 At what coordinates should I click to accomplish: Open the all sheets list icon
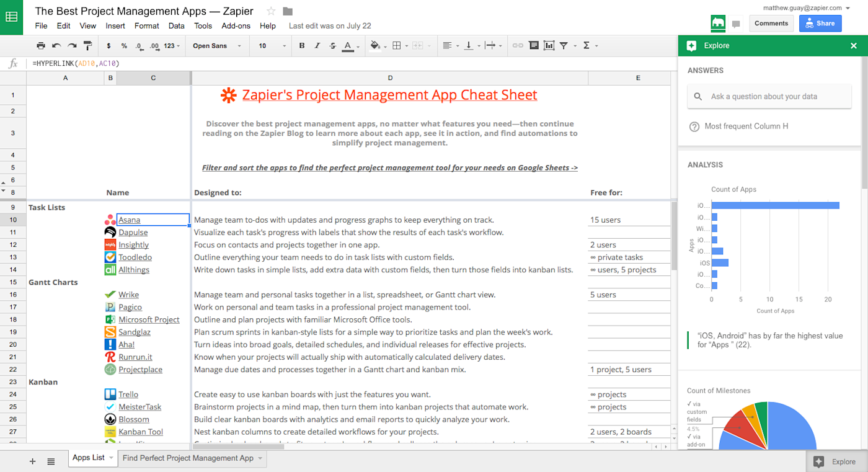click(51, 461)
